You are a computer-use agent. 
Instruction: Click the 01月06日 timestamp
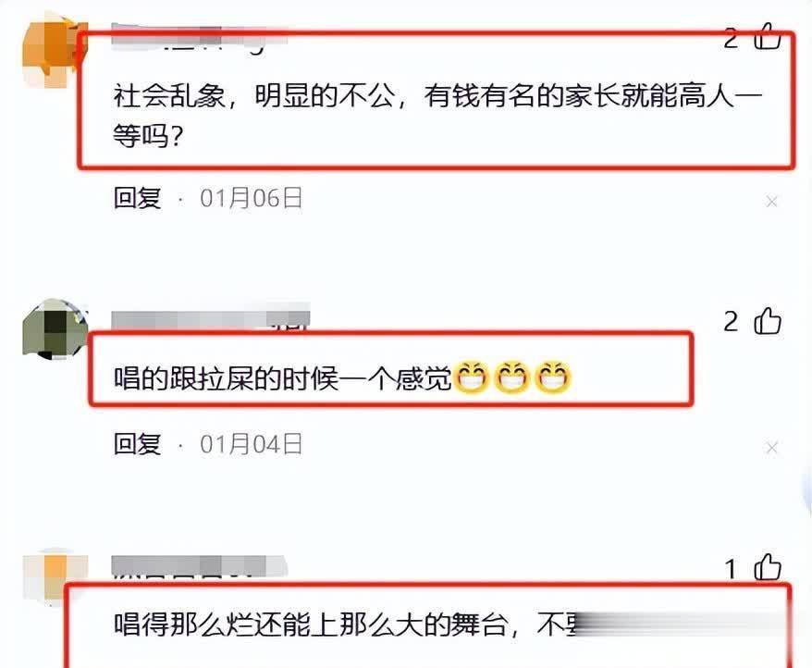click(252, 198)
